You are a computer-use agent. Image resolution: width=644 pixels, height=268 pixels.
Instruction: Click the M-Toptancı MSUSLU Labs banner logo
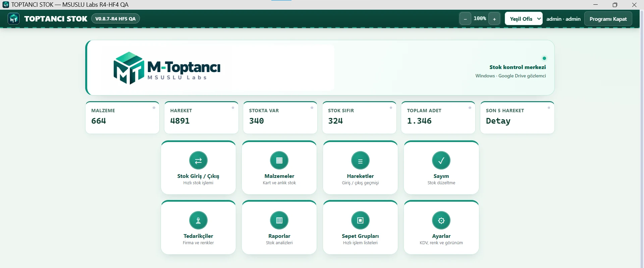click(x=167, y=68)
